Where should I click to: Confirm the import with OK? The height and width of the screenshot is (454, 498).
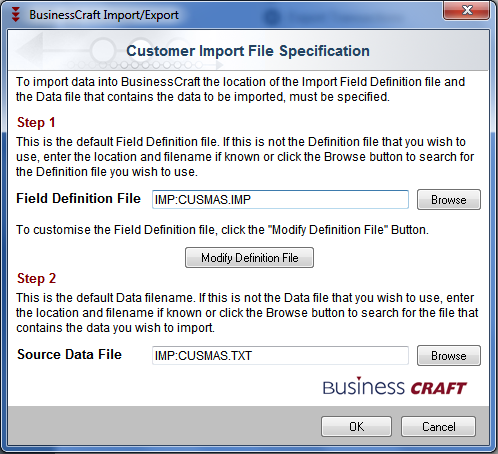click(x=356, y=426)
